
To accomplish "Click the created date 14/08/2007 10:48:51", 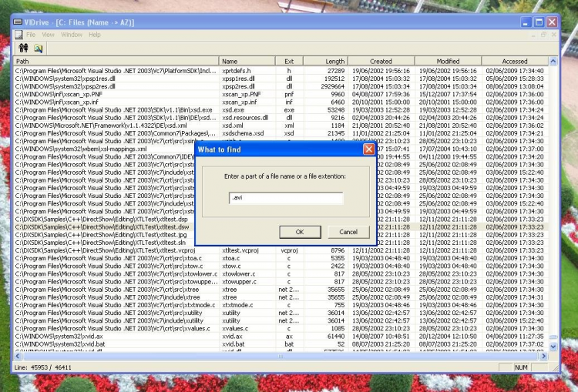I will 381,337.
